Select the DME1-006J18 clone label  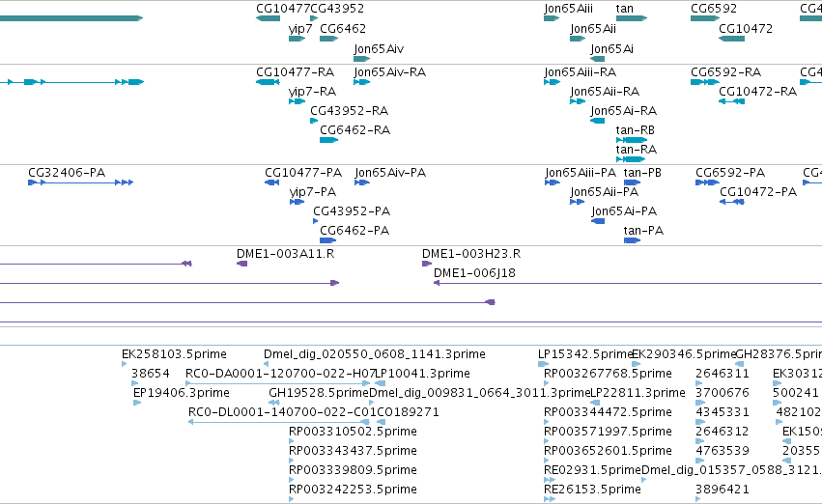pos(474,273)
